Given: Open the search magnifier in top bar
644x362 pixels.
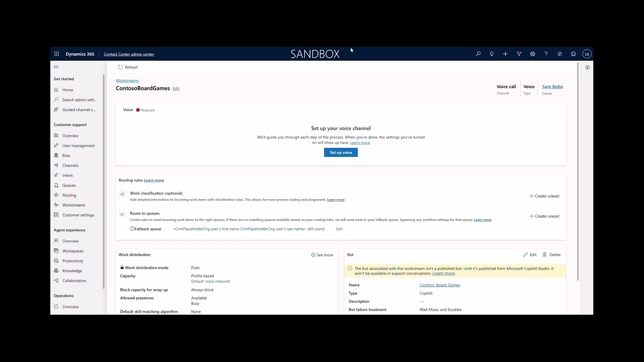Looking at the screenshot, I should coord(478,54).
